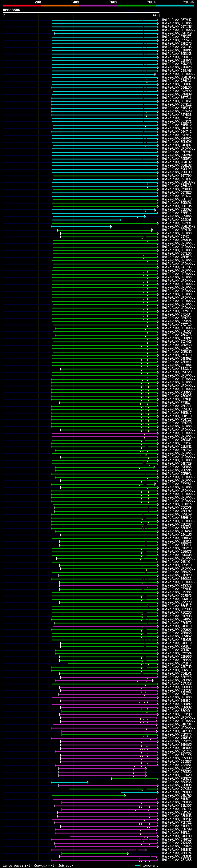Select hit UniRef100_Q6PHE9
Image resolution: width=197 pixels, height=868 pixels.
tap(176, 257)
